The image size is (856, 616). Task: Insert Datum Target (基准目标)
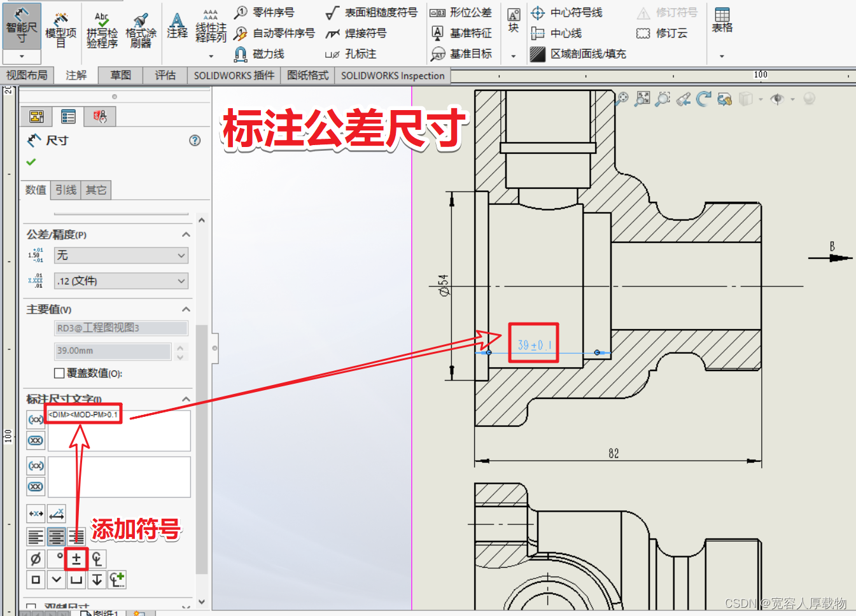pos(461,54)
